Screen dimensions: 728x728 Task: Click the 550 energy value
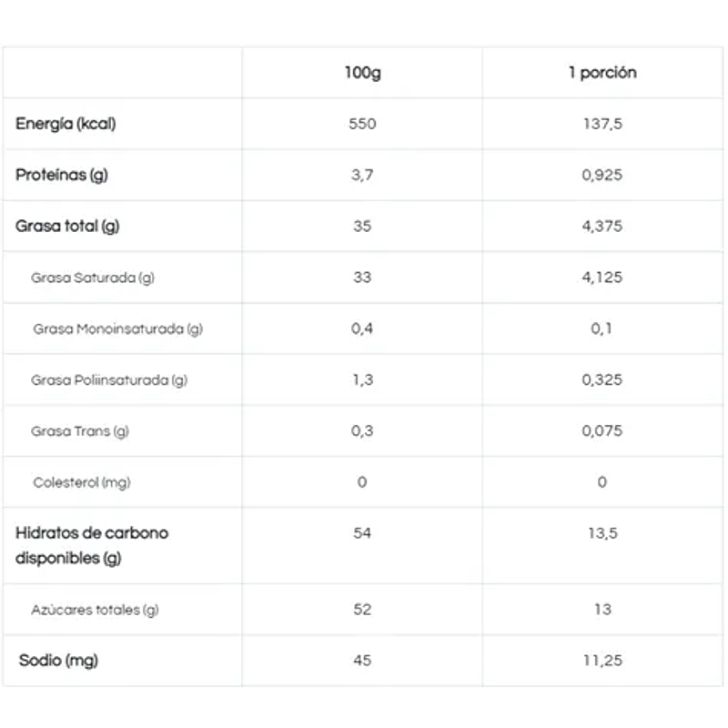click(x=362, y=124)
